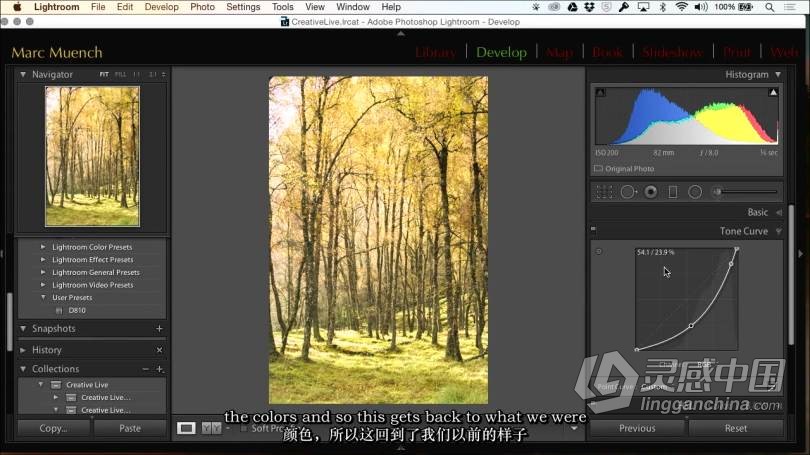Open Navigator zoom ratio dropdown arrows
Viewport: 810px width, 455px height.
163,74
